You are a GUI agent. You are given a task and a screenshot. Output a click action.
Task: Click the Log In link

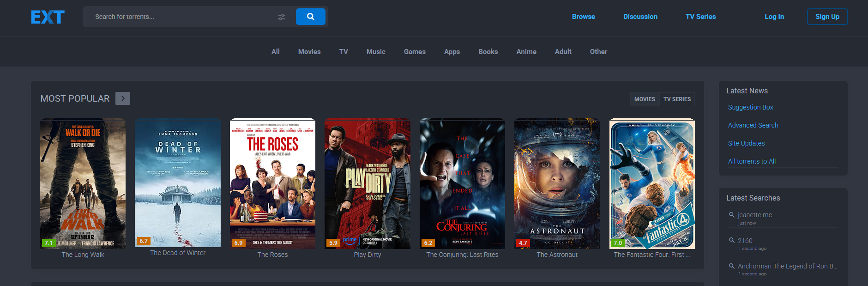point(774,17)
